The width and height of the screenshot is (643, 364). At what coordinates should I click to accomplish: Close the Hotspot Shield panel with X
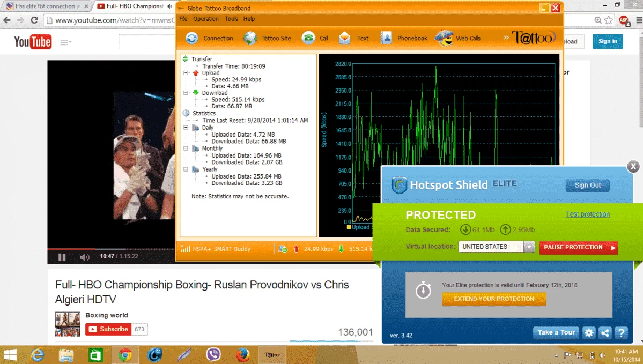633,166
